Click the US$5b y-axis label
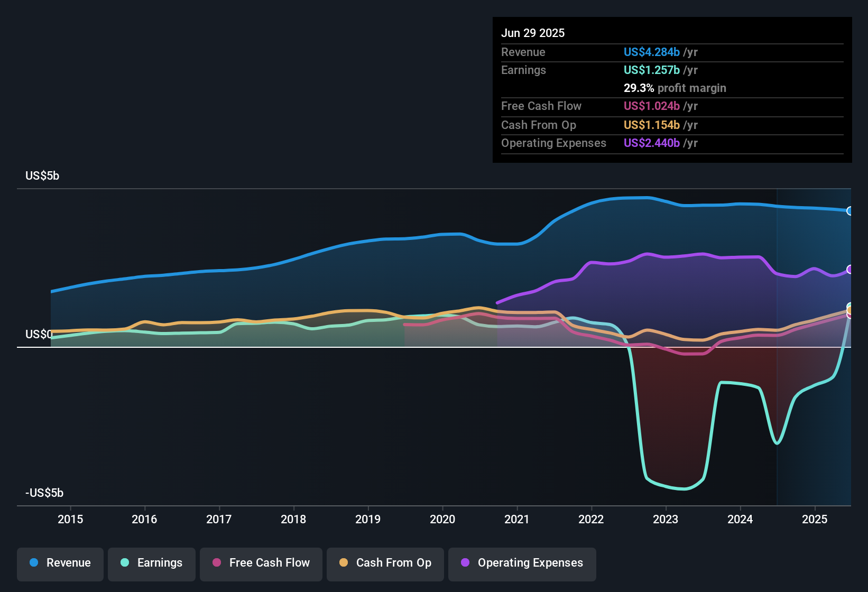Screen dimensions: 868x592 point(42,175)
